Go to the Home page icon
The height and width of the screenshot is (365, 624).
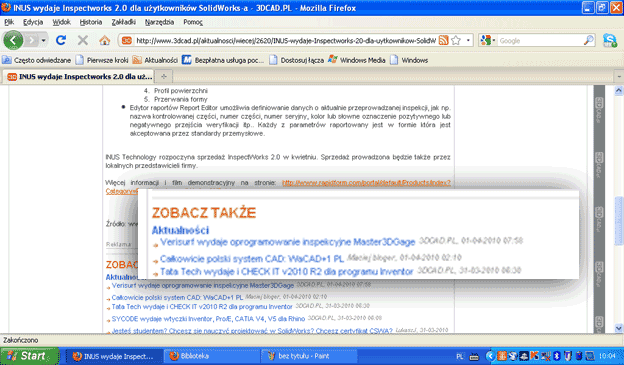point(105,40)
